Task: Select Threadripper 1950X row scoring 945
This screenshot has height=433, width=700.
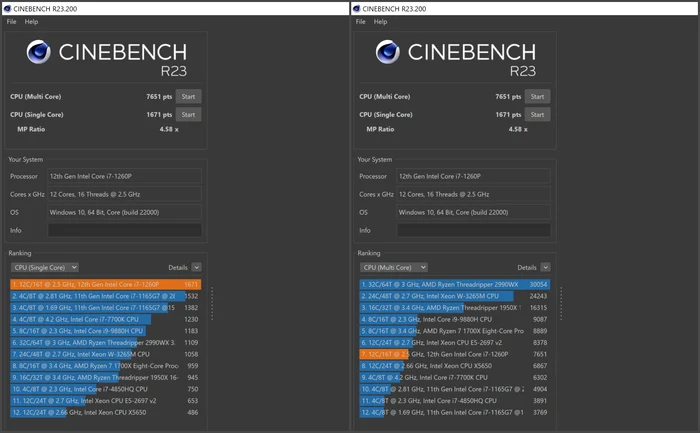Action: (x=105, y=377)
